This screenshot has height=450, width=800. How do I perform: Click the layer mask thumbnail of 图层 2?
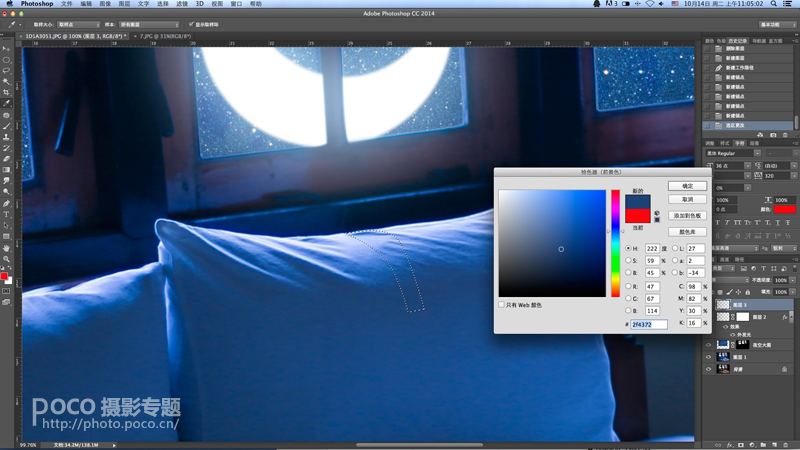(x=743, y=317)
